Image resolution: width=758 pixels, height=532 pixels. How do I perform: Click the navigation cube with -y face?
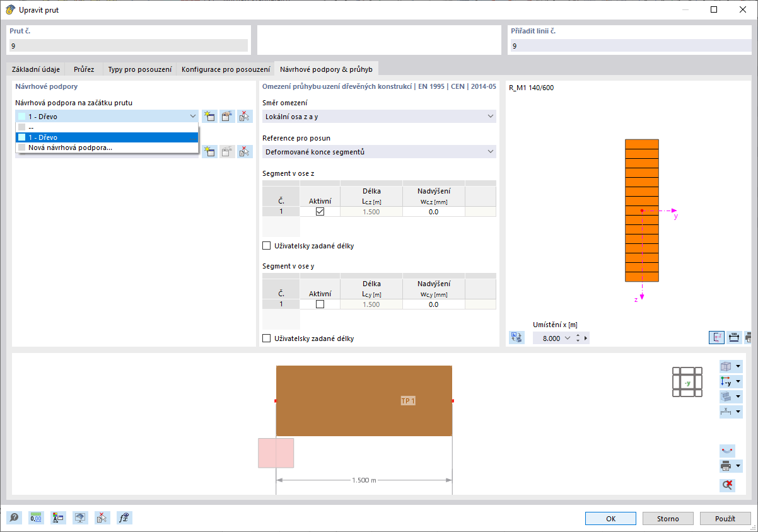click(x=687, y=382)
